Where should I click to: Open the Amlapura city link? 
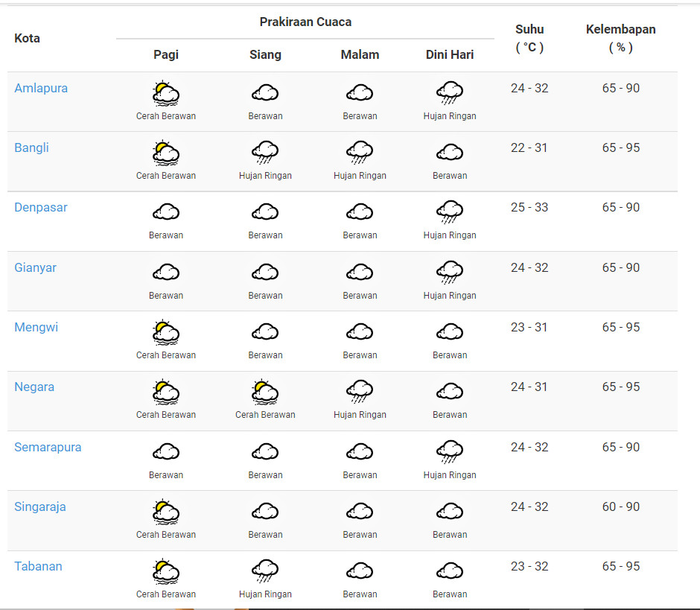(x=41, y=88)
